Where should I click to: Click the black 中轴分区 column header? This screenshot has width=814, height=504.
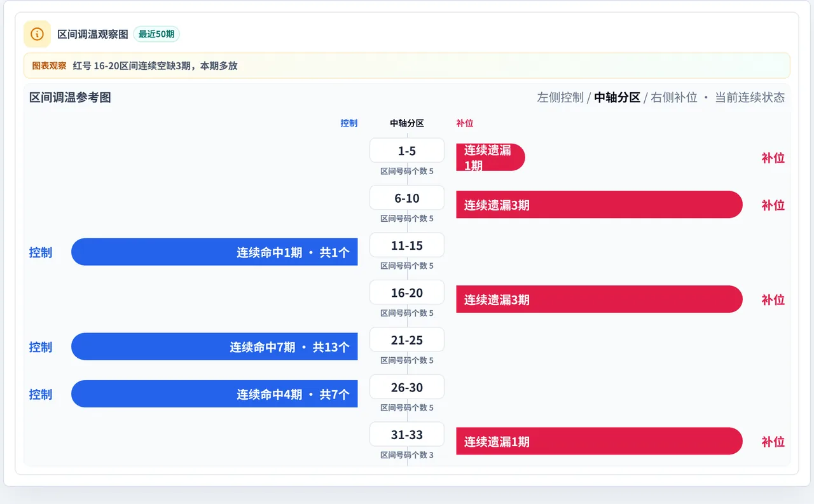pyautogui.click(x=407, y=123)
